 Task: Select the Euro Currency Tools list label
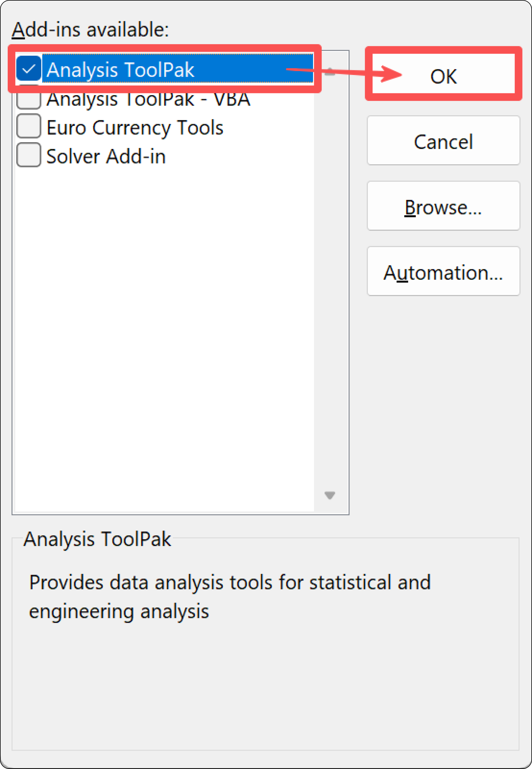click(135, 128)
